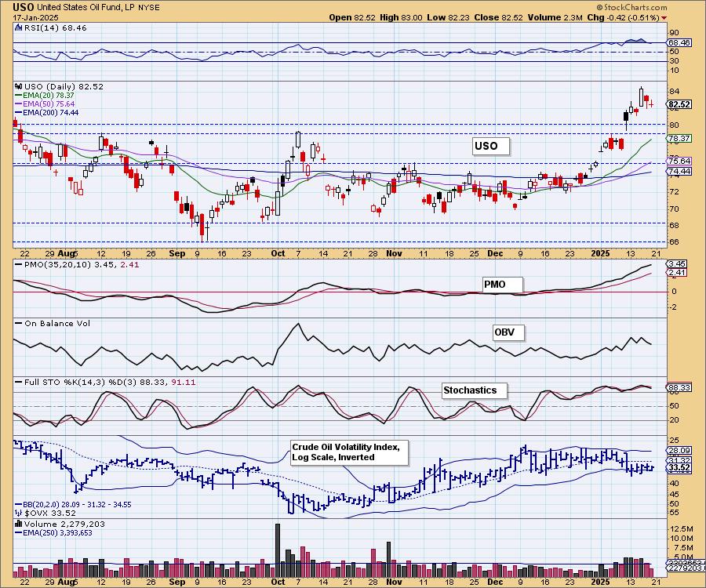
Task: Click the 'On Balance Vol' legend label
Action: tap(56, 324)
